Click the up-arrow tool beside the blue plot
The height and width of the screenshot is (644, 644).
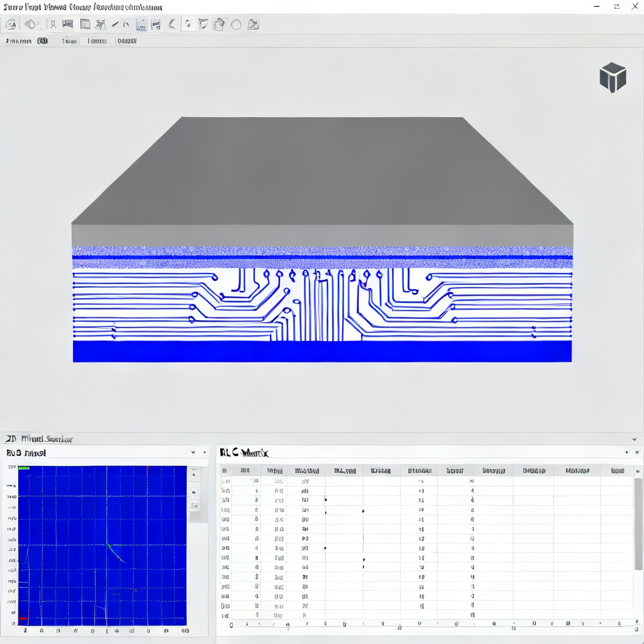194,474
